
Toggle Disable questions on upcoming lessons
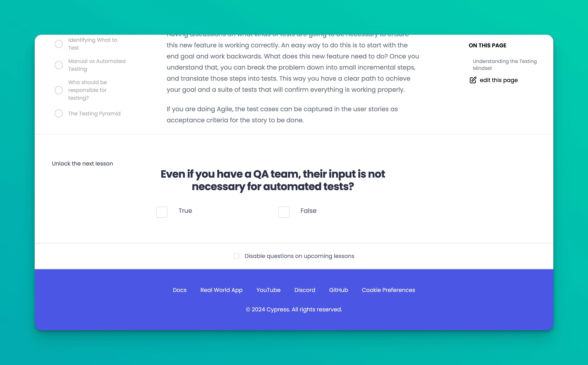[x=236, y=256]
